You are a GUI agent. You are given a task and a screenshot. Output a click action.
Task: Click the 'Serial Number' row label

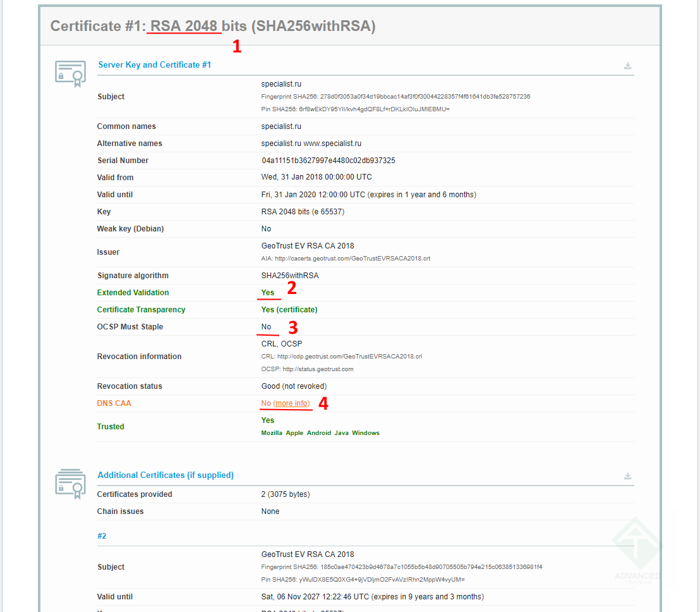point(123,161)
